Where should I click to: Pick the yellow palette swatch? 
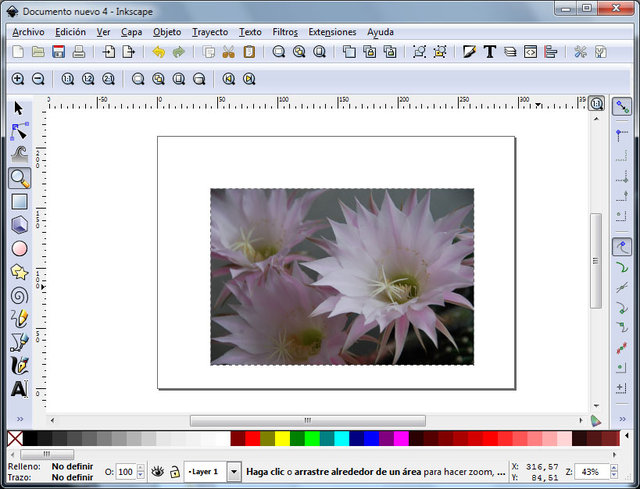coord(282,438)
